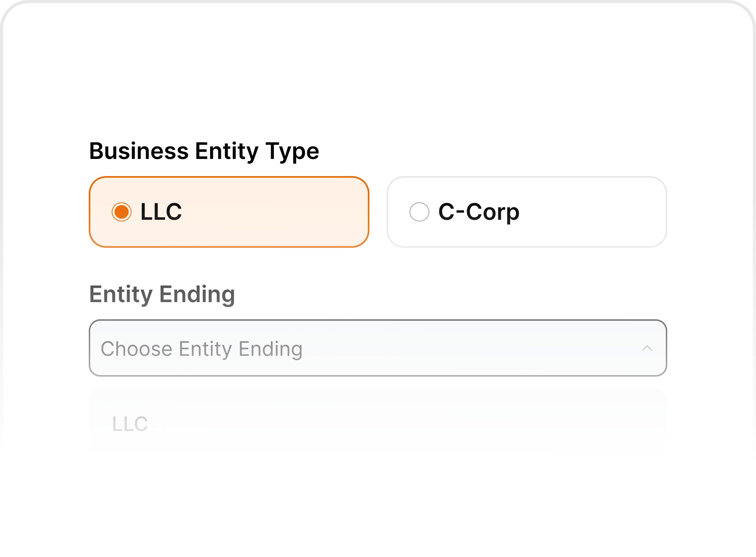The height and width of the screenshot is (557, 756).
Task: Click the Business Entity Type heading
Action: point(204,150)
